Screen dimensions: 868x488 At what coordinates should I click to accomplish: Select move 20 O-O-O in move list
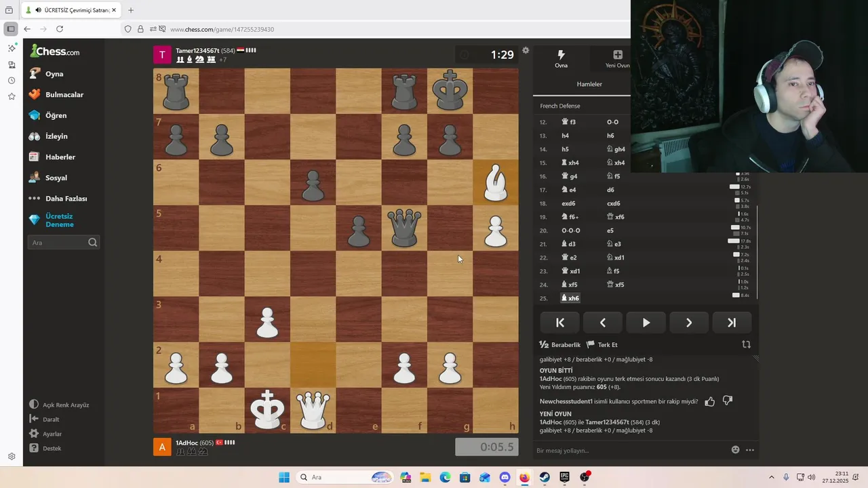point(571,230)
